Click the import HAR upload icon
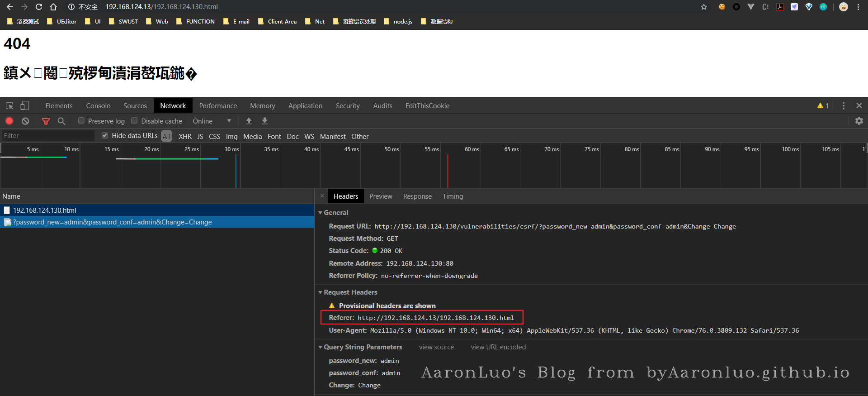 point(249,121)
